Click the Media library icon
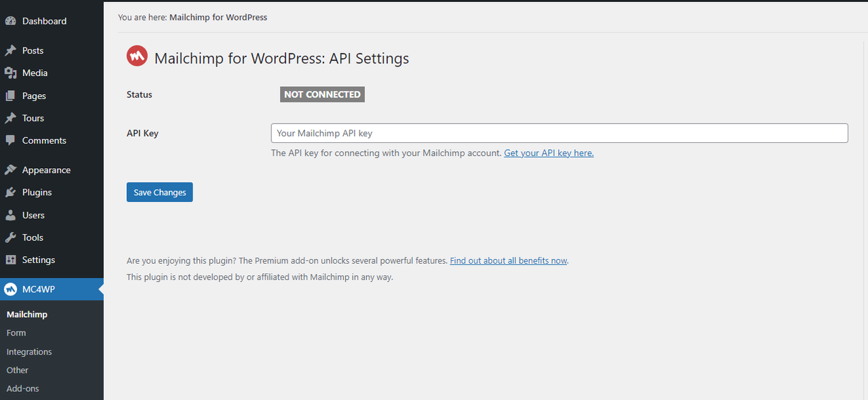 pyautogui.click(x=10, y=73)
